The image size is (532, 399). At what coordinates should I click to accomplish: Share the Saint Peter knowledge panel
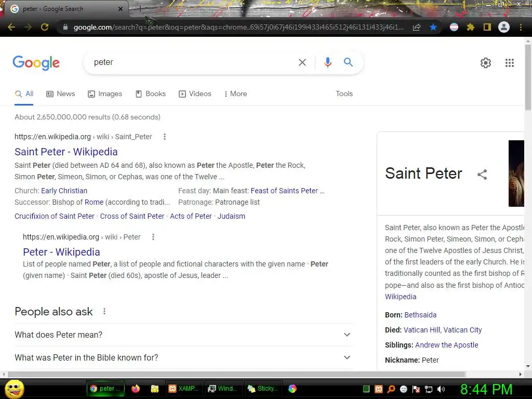tap(482, 175)
